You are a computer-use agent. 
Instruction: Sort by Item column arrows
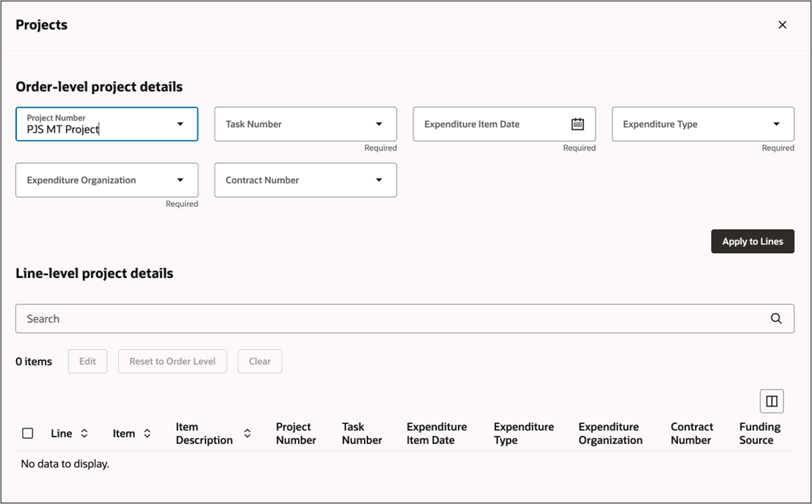[x=147, y=434]
